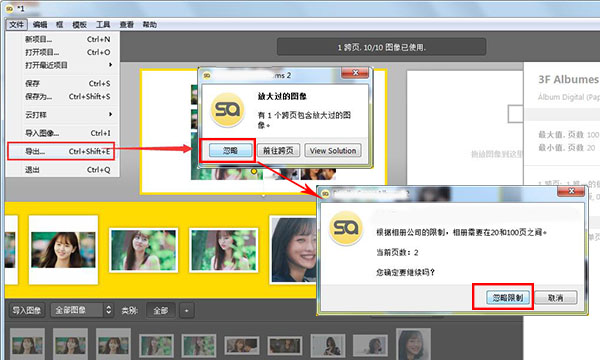This screenshot has height=360, width=600.
Task: Click the blank right page placeholder
Action: [x=464, y=128]
